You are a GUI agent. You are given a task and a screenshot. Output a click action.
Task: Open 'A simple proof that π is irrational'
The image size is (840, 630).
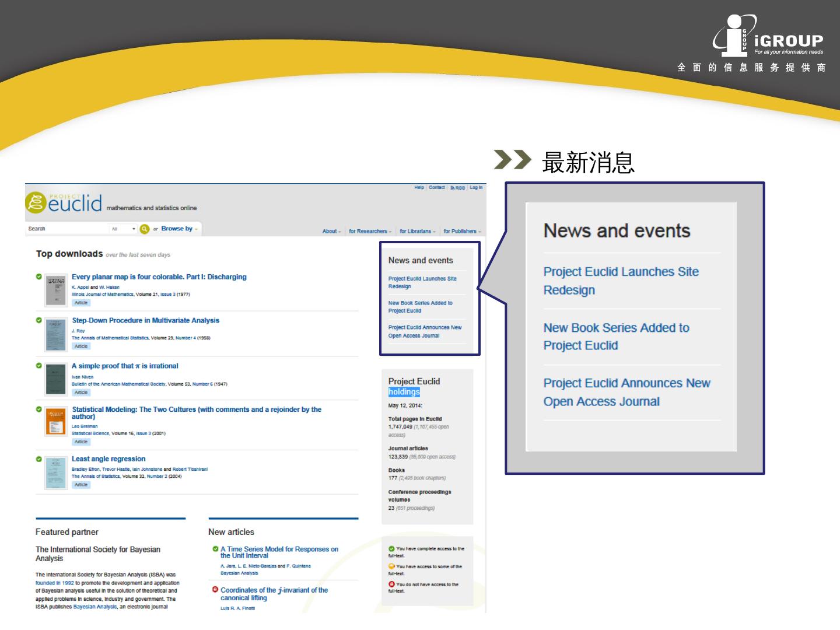[x=125, y=366]
